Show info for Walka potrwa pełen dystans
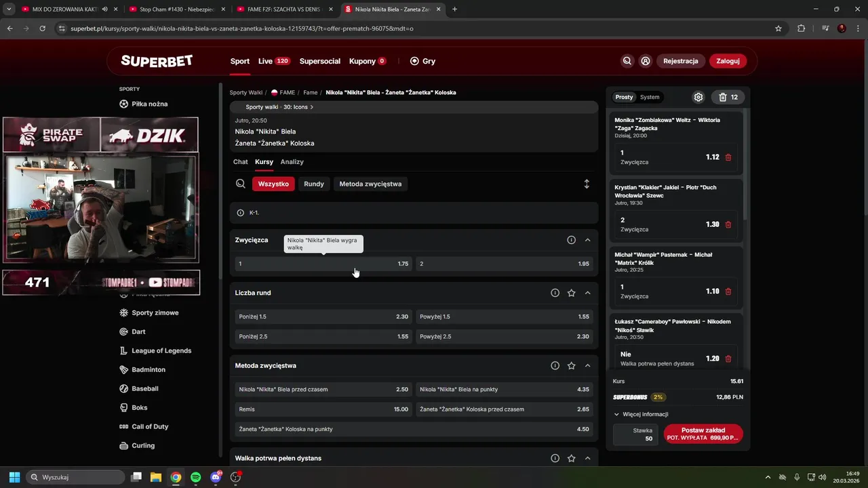 [555, 458]
